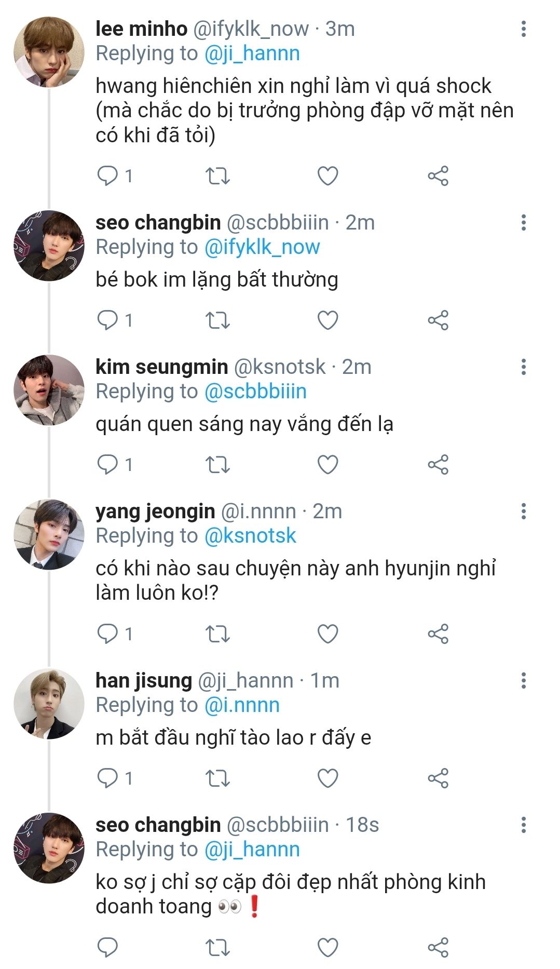The width and height of the screenshot is (560, 969).
Task: Open more options on yang jeongin's tweet
Action: tap(523, 511)
